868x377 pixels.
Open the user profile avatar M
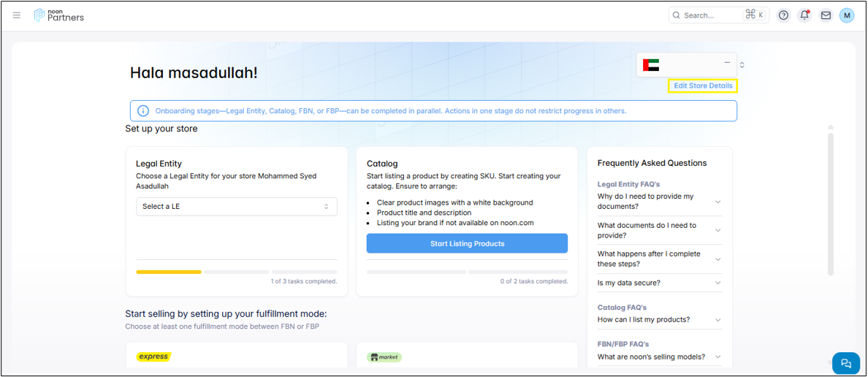[846, 15]
